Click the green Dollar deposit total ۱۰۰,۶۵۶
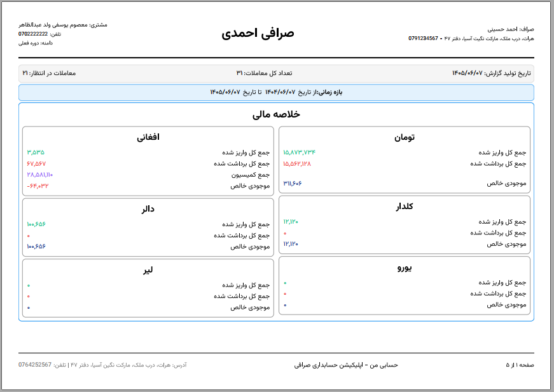The width and height of the screenshot is (554, 392). point(36,224)
